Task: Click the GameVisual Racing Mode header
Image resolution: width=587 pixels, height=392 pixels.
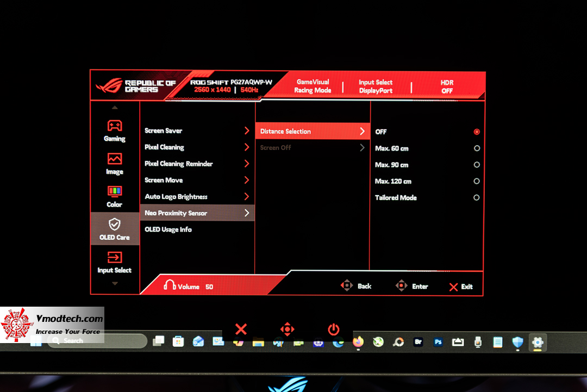Action: [x=313, y=86]
